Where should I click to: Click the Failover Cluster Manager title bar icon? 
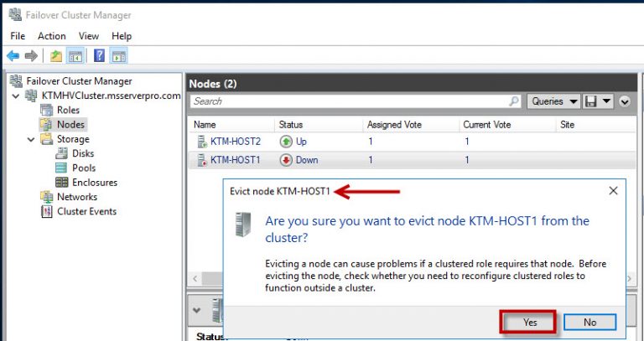tap(15, 15)
